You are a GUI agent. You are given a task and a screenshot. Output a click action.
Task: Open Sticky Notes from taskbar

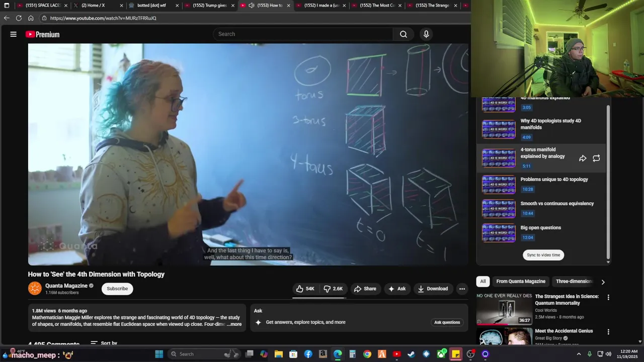point(456,354)
